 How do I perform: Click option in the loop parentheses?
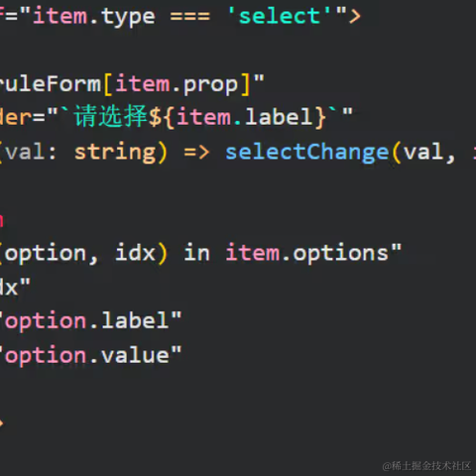coord(46,254)
